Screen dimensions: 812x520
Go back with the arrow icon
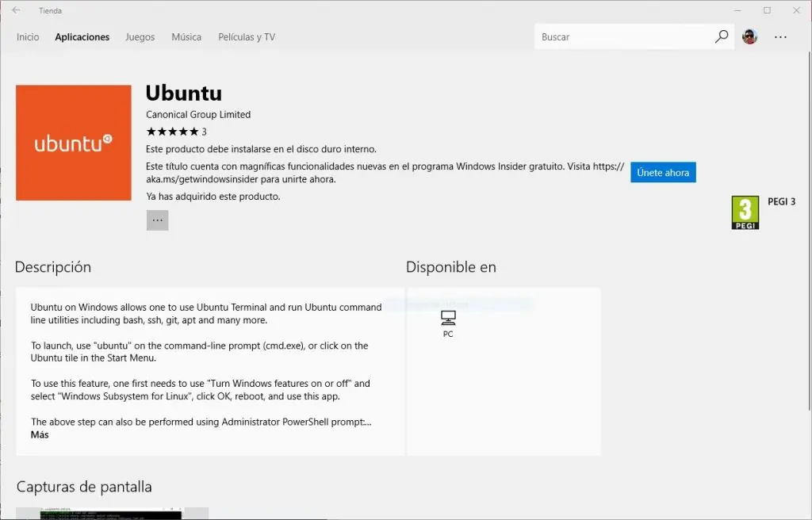(x=16, y=10)
